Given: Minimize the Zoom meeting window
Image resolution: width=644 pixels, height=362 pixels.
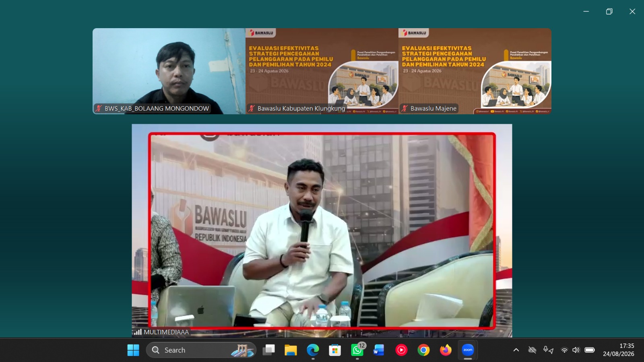Looking at the screenshot, I should tap(586, 11).
